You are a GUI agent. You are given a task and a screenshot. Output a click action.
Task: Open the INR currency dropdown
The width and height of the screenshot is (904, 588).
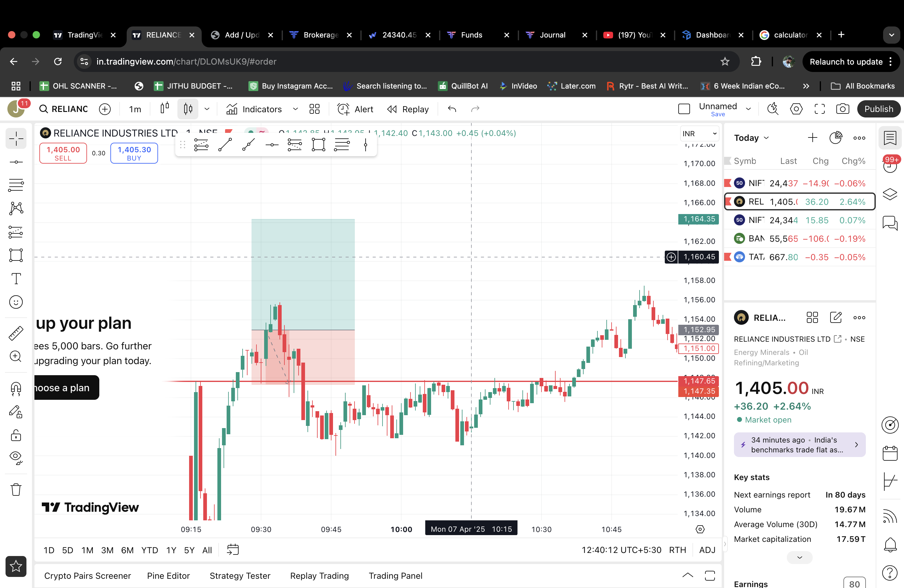(x=699, y=134)
